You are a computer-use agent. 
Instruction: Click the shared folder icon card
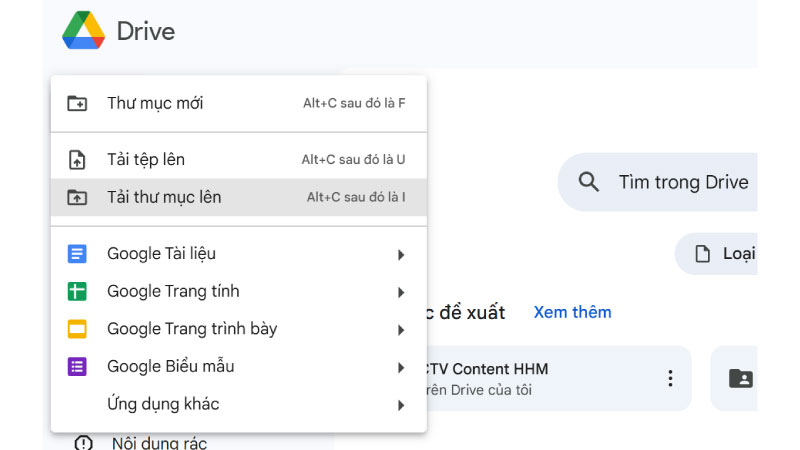coord(740,379)
